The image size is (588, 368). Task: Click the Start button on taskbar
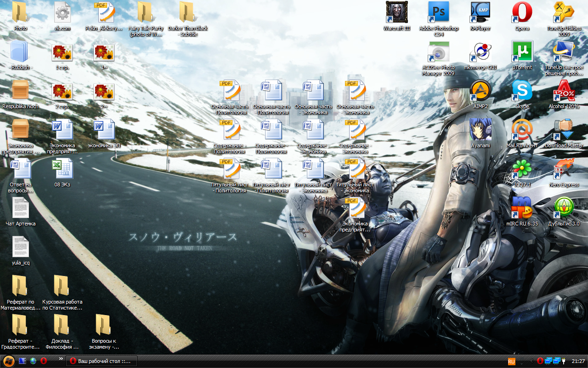click(x=8, y=361)
